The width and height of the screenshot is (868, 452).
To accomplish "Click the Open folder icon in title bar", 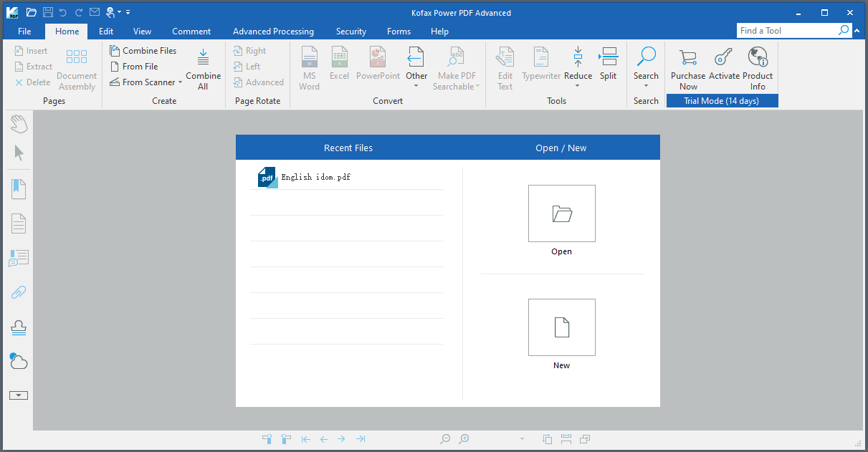I will tap(32, 12).
